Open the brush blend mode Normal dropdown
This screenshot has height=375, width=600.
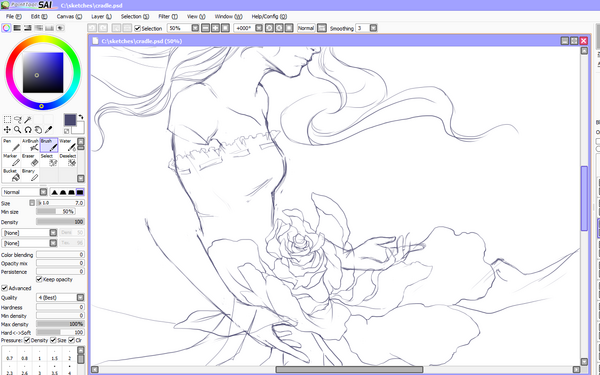(43, 192)
